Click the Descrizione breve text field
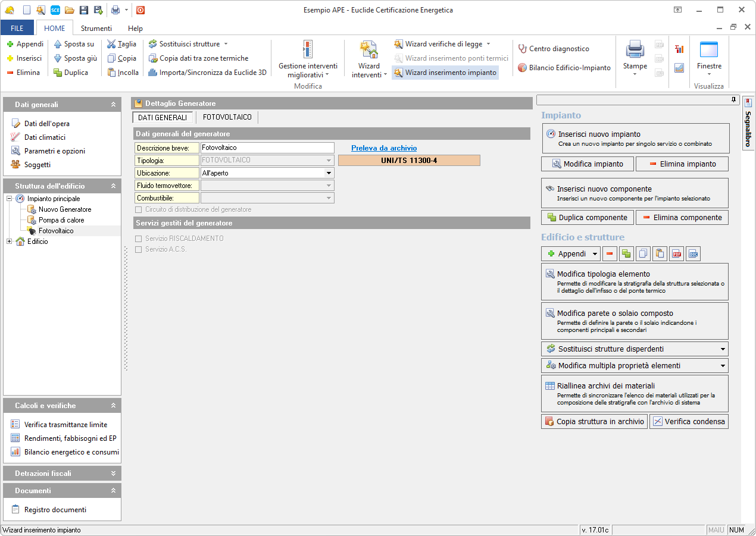 click(267, 148)
